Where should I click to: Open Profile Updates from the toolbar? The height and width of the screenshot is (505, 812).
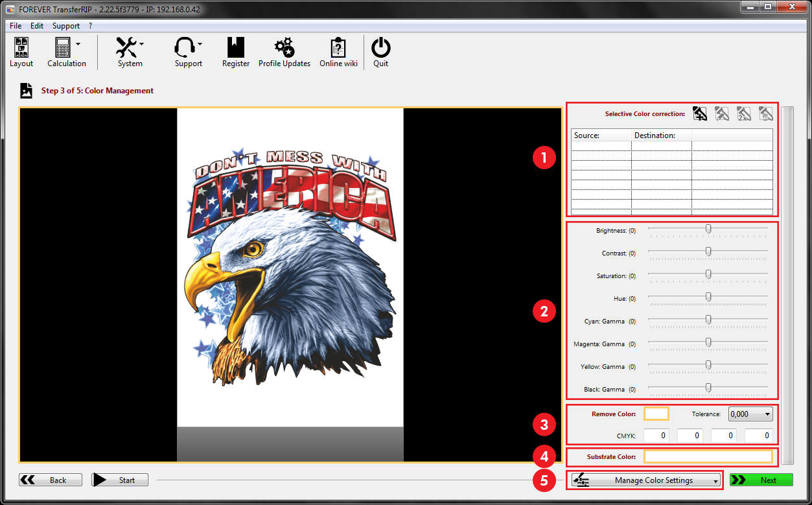click(x=284, y=52)
